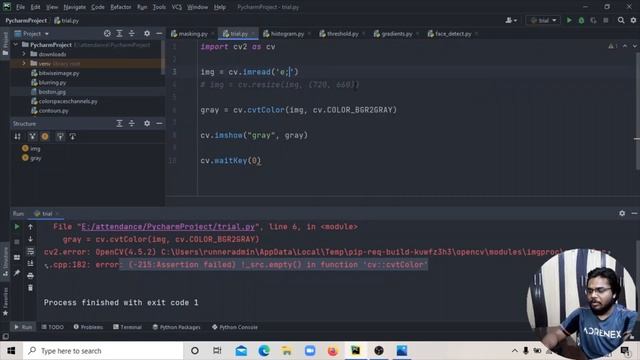
Task: Toggle sort alphabetically in Structure panel
Action: [x=17, y=136]
